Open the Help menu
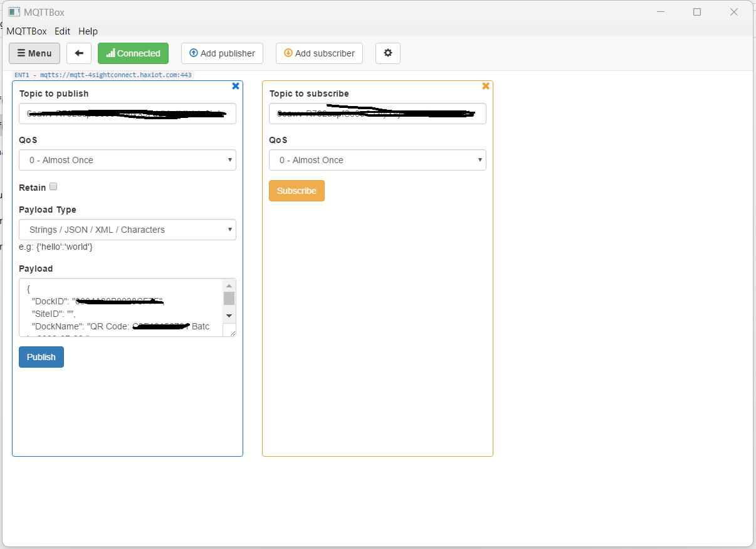This screenshot has height=549, width=756. tap(88, 31)
